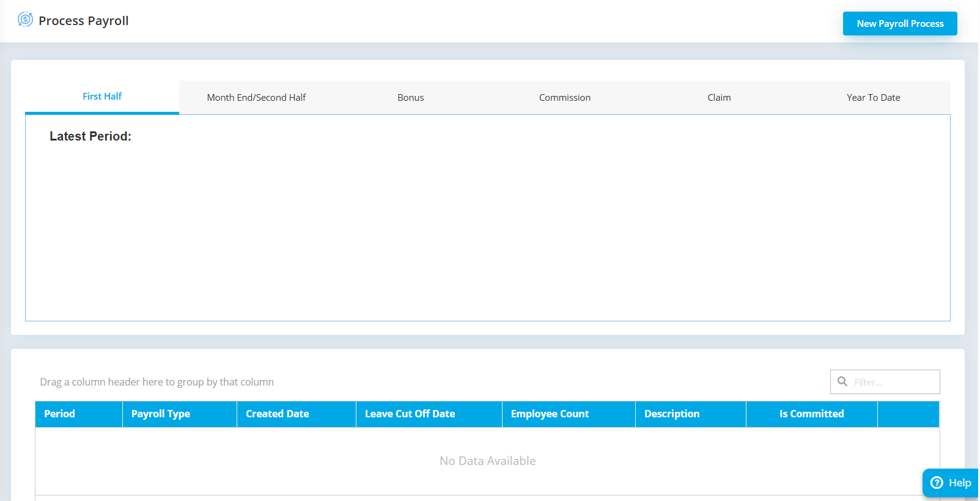Viewport: 980px width, 501px height.
Task: Click the Created Date column header
Action: pyautogui.click(x=278, y=414)
